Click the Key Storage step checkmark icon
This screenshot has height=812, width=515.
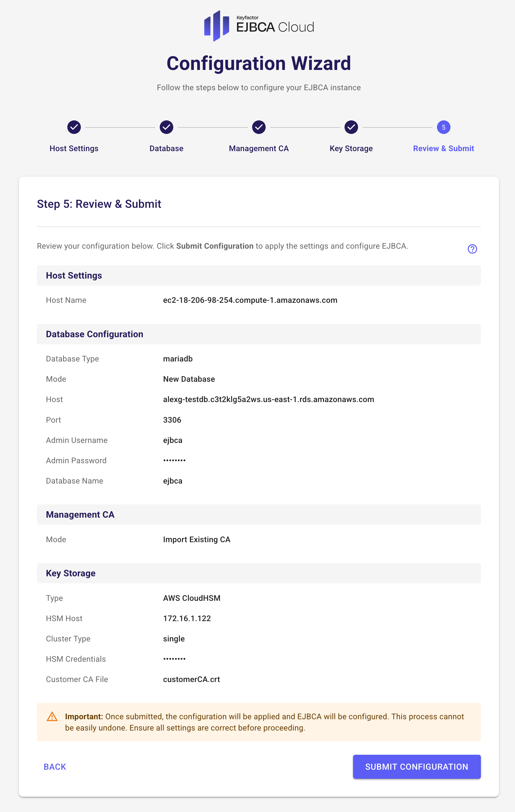351,127
